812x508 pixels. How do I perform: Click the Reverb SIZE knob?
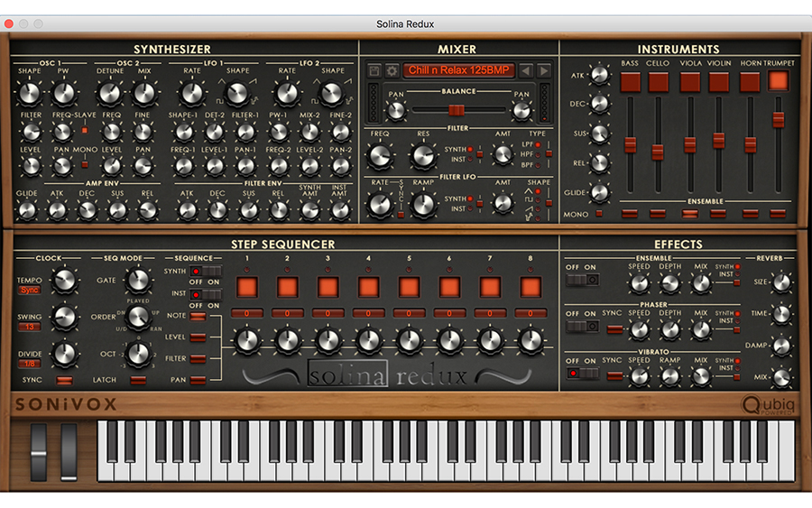tap(781, 282)
